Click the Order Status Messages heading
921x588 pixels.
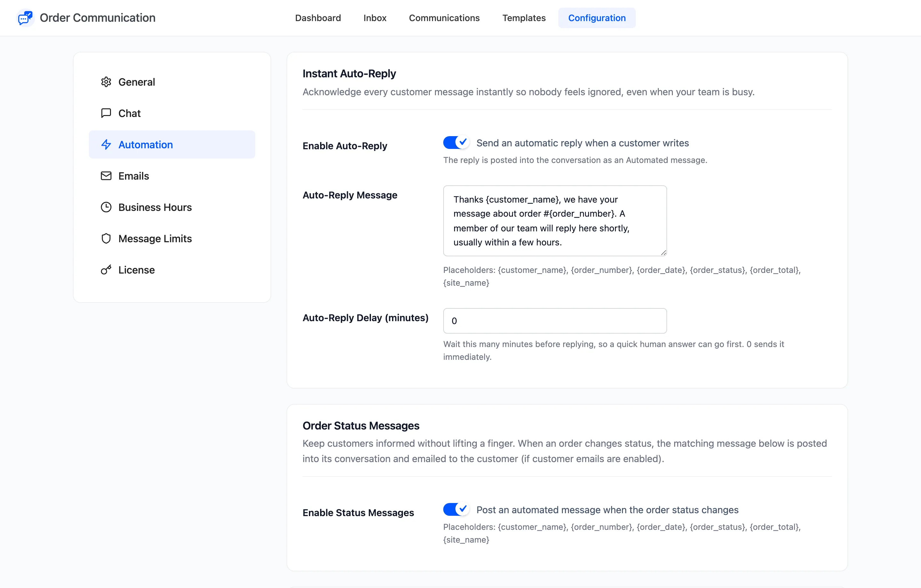[361, 426]
